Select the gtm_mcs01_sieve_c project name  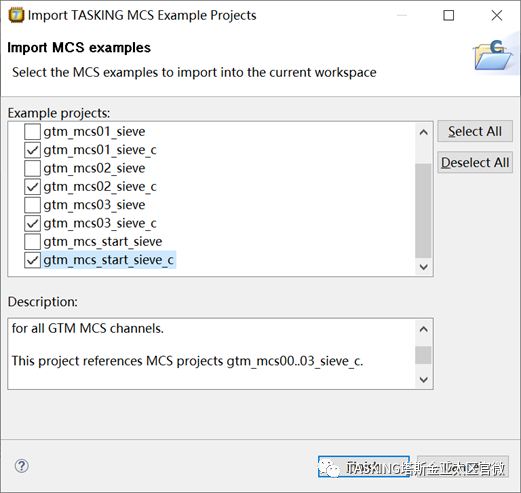(100, 150)
